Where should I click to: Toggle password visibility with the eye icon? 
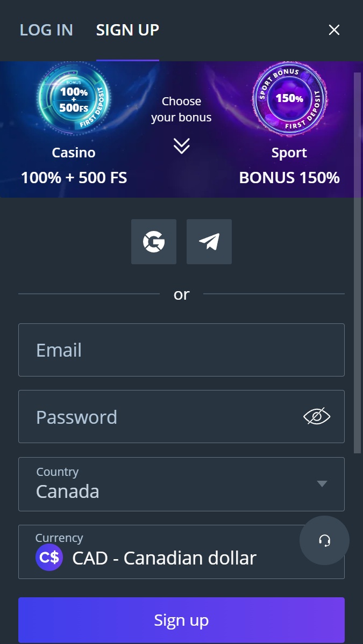click(x=317, y=416)
